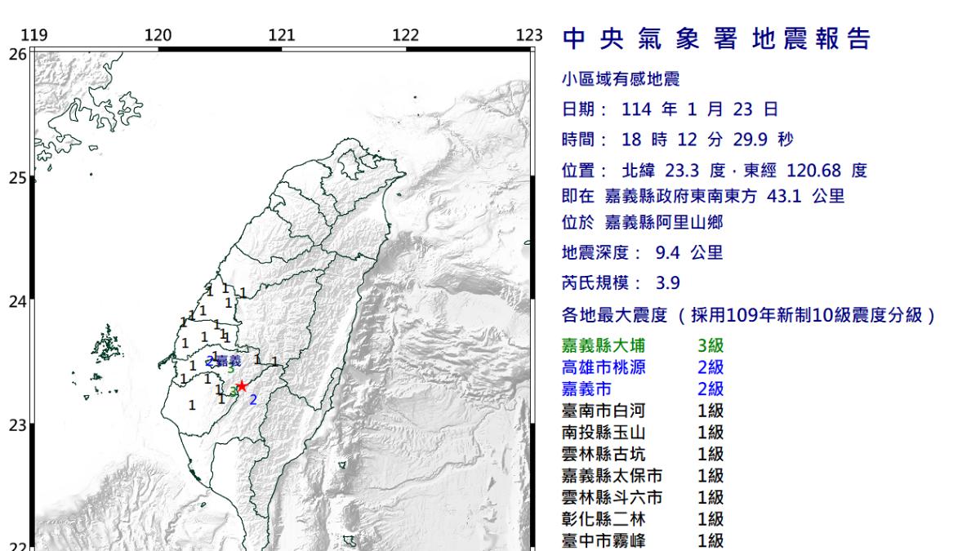Click the 中央氣象署地震報告 title
Viewport: 980px width, 551px height.
[x=717, y=39]
